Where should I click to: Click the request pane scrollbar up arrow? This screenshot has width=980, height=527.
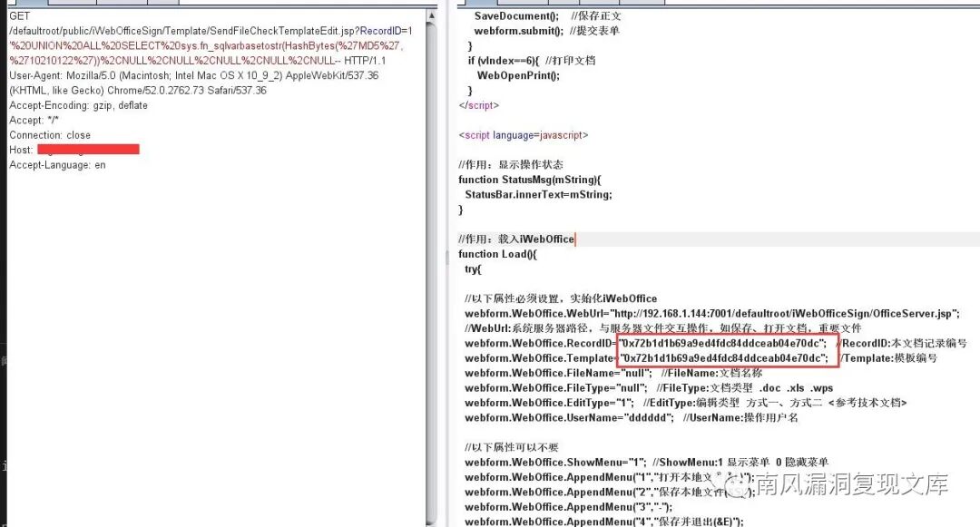tap(431, 15)
